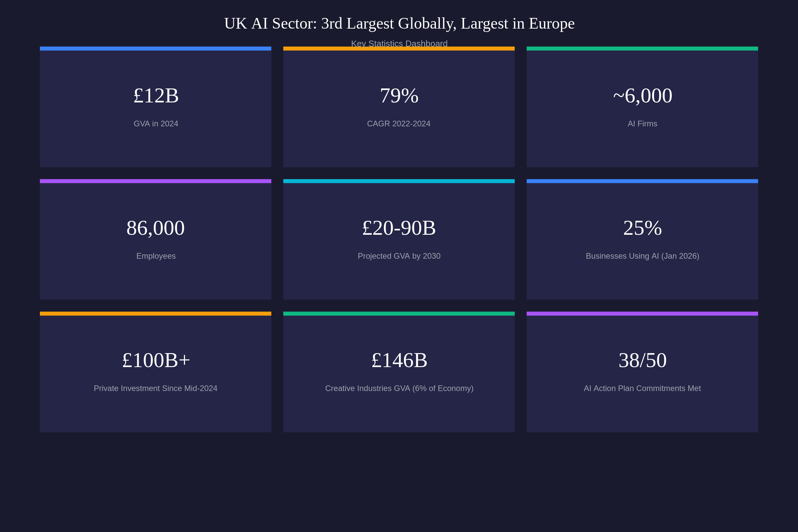Click the CAGR 2022-2024 label
The height and width of the screenshot is (532, 798).
tap(399, 124)
